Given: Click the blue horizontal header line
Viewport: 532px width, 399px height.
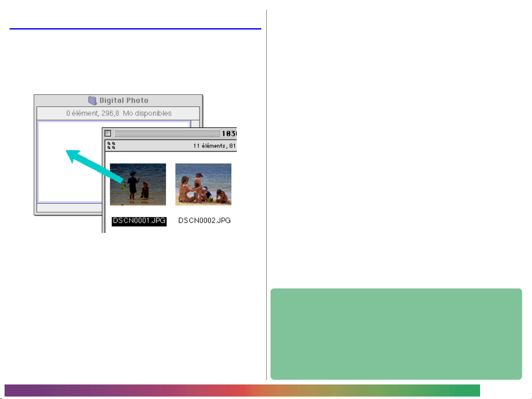Looking at the screenshot, I should tap(135, 29).
